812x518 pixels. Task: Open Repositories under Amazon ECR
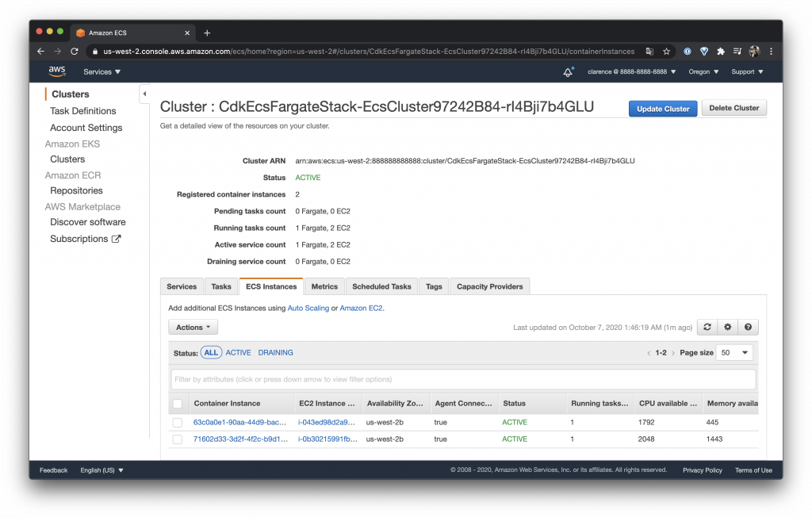(76, 190)
